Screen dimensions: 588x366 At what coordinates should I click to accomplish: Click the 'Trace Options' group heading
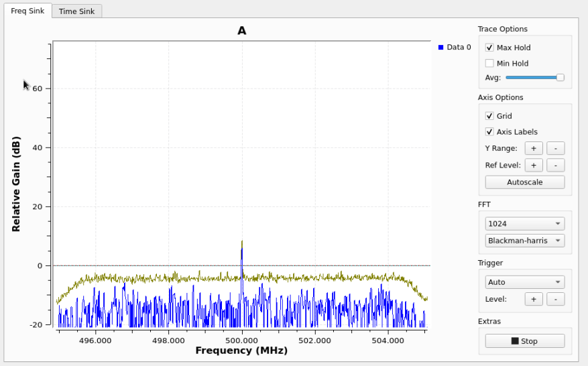point(502,29)
